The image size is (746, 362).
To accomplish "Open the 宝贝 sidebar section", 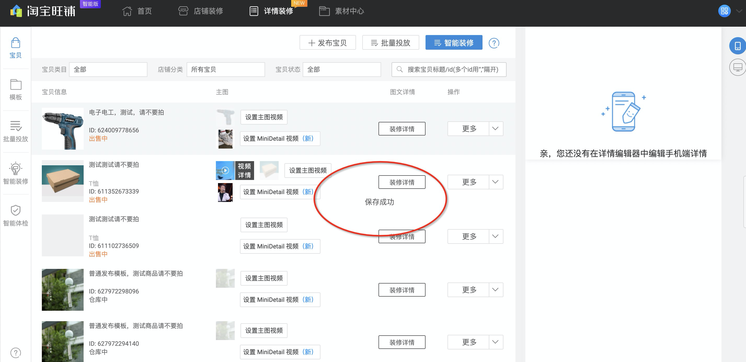I will pyautogui.click(x=16, y=48).
